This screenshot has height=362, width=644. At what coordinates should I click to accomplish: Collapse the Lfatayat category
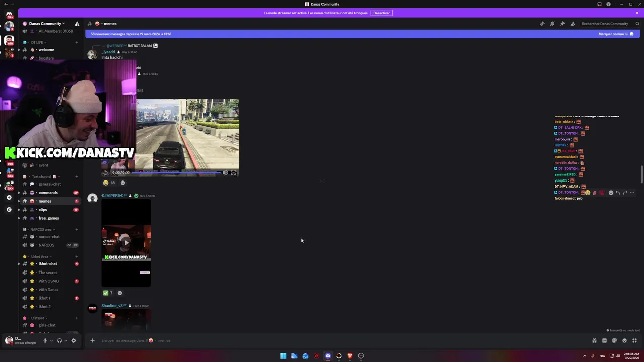(34, 318)
